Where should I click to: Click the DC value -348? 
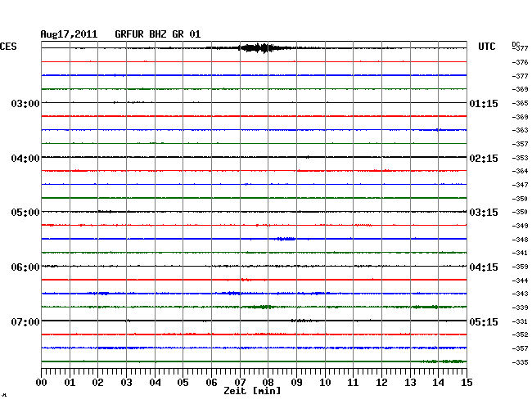pos(520,240)
